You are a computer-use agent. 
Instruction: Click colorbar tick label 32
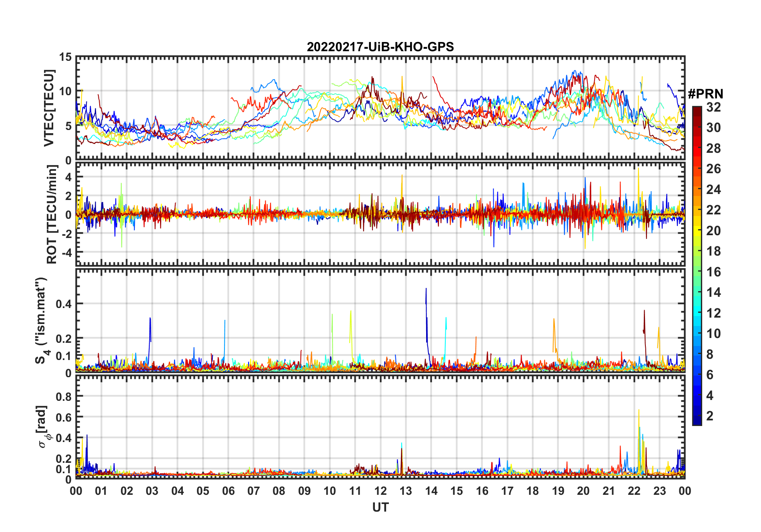pyautogui.click(x=713, y=107)
